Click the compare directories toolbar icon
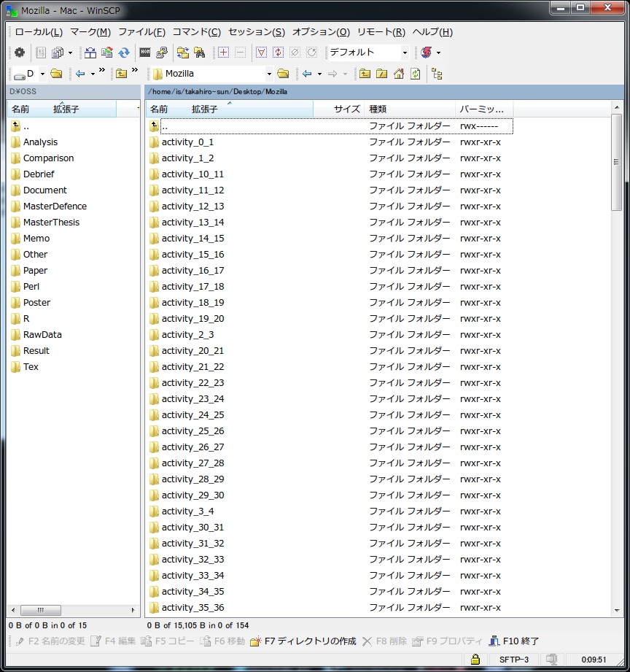The height and width of the screenshot is (672, 630). click(90, 53)
